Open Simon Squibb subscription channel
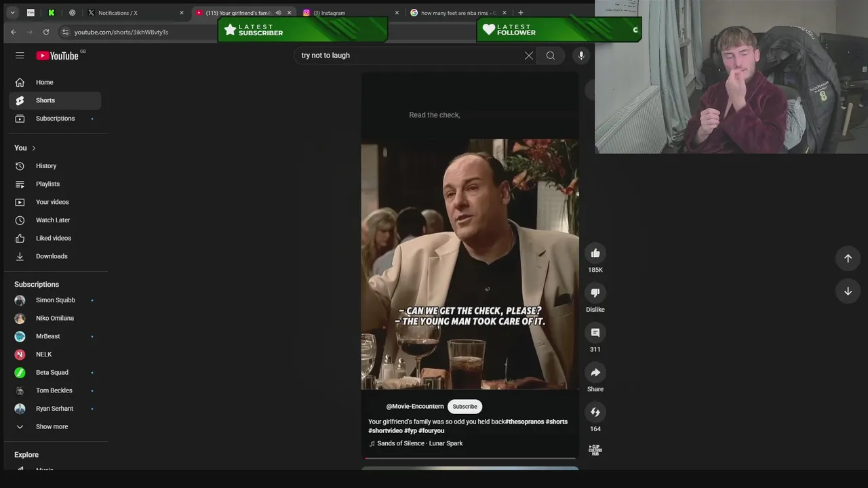Image resolution: width=868 pixels, height=488 pixels. pos(55,300)
